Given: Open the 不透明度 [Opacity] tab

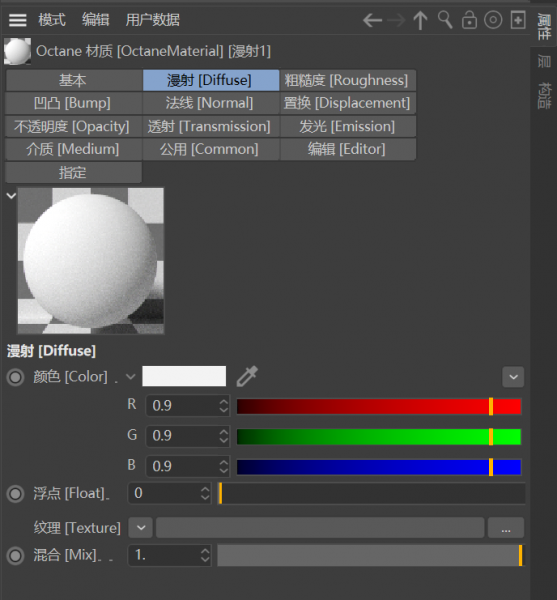Looking at the screenshot, I should (73, 126).
